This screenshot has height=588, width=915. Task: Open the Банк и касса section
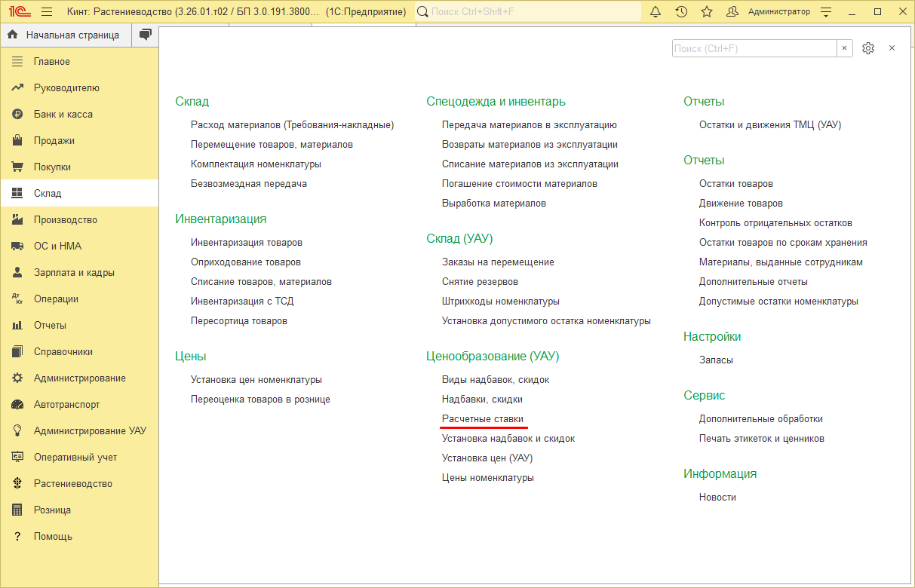pos(79,115)
